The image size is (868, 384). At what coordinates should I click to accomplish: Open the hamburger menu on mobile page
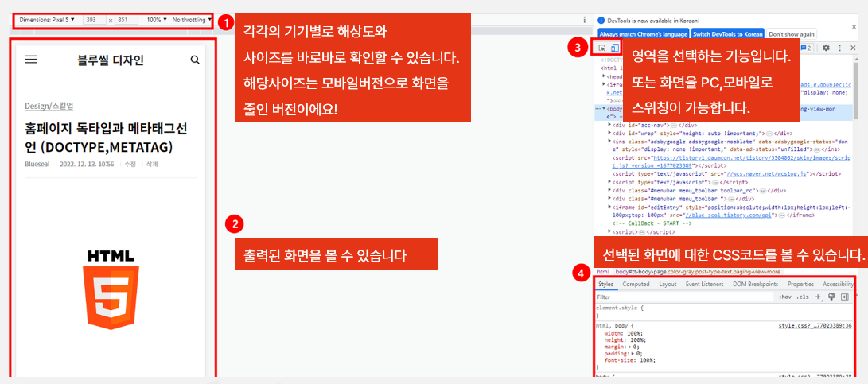point(31,60)
